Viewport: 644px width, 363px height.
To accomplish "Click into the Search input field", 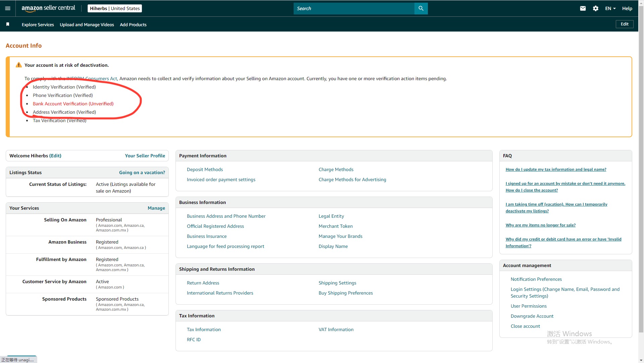I will click(354, 8).
